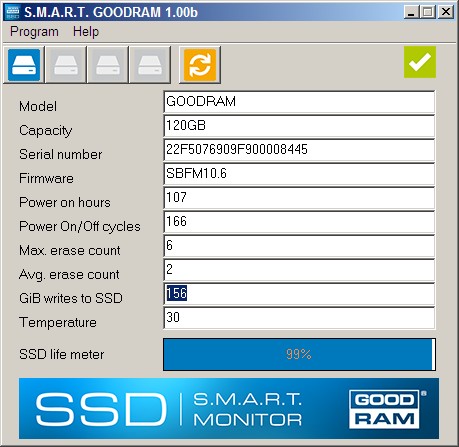Viewport: 459px width, 447px height.
Task: Open the Help menu
Action: point(86,32)
